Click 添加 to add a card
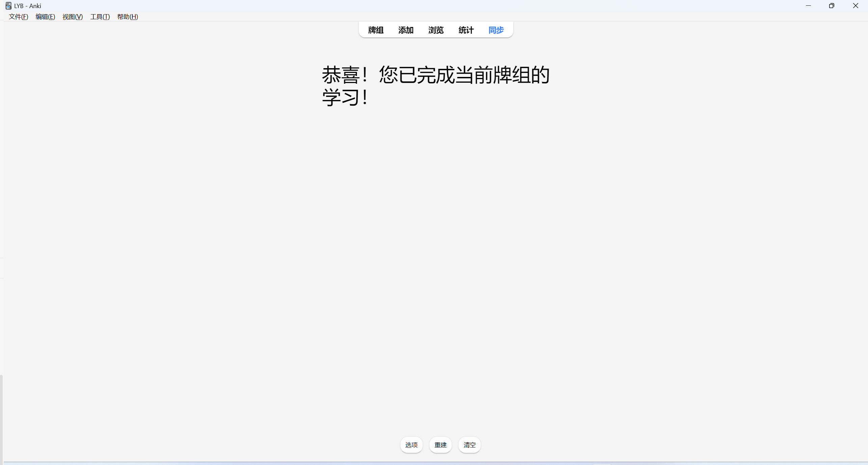The image size is (868, 465). point(405,30)
